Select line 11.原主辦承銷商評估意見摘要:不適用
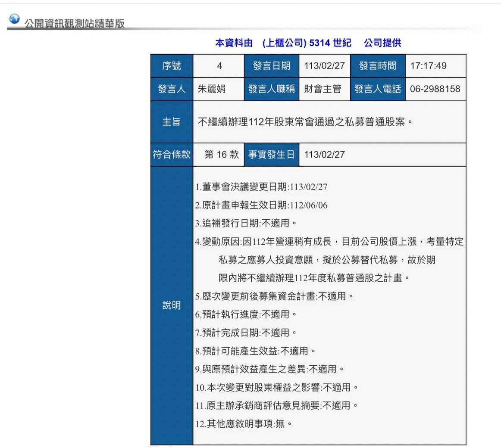The image size is (501, 448). coord(277,406)
